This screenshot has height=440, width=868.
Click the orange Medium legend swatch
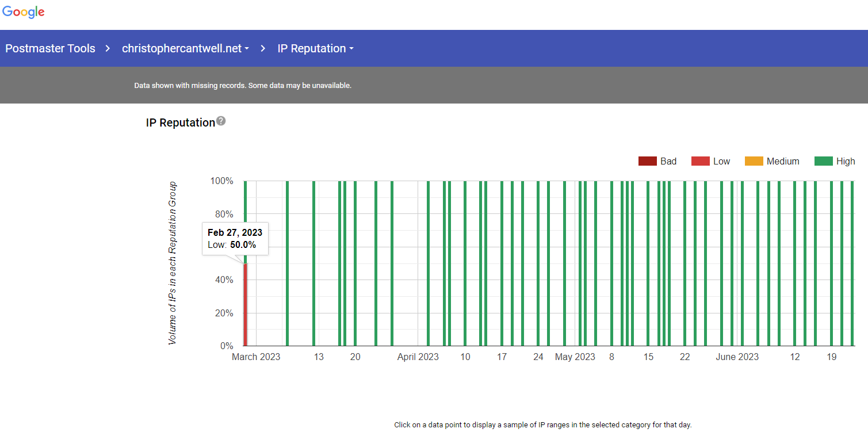(x=754, y=161)
